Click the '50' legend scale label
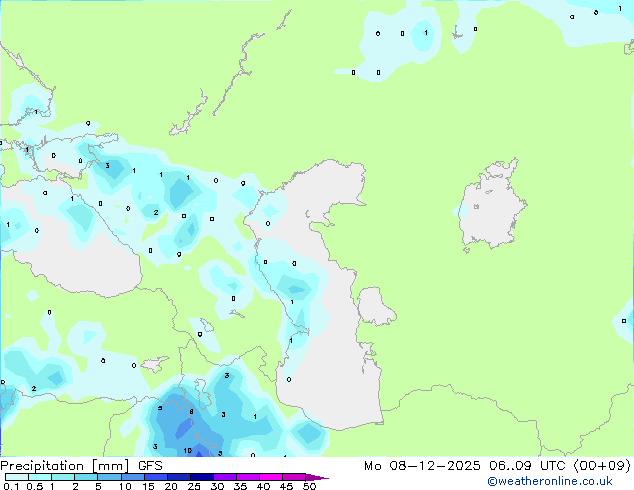This screenshot has width=634, height=490. pyautogui.click(x=310, y=486)
